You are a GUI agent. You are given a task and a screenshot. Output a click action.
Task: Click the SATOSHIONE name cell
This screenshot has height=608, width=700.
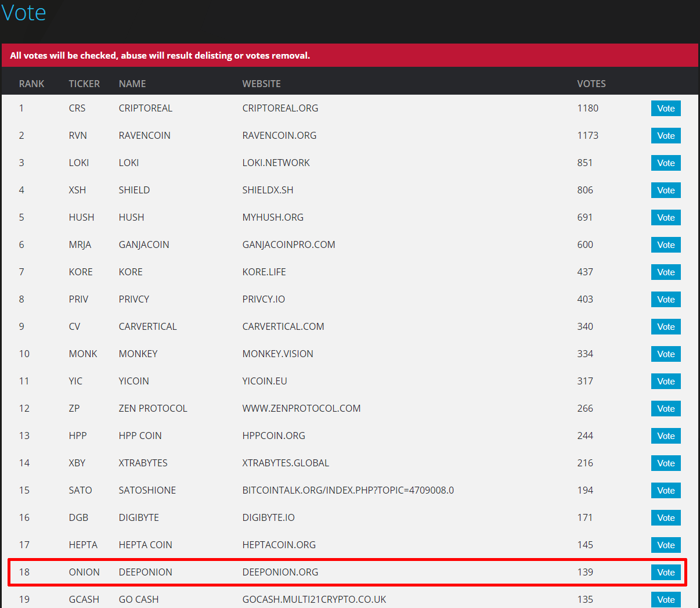[147, 490]
